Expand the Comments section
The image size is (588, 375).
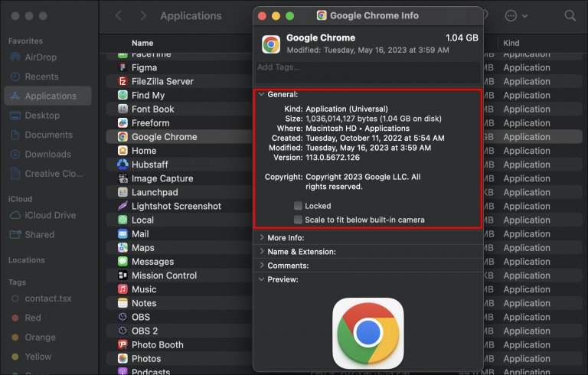tap(262, 266)
